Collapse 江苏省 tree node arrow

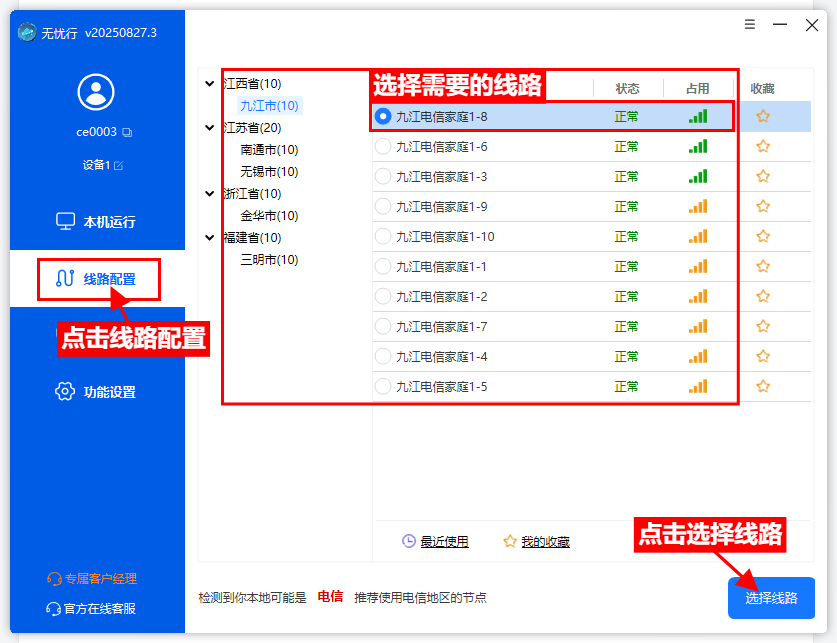pyautogui.click(x=209, y=128)
